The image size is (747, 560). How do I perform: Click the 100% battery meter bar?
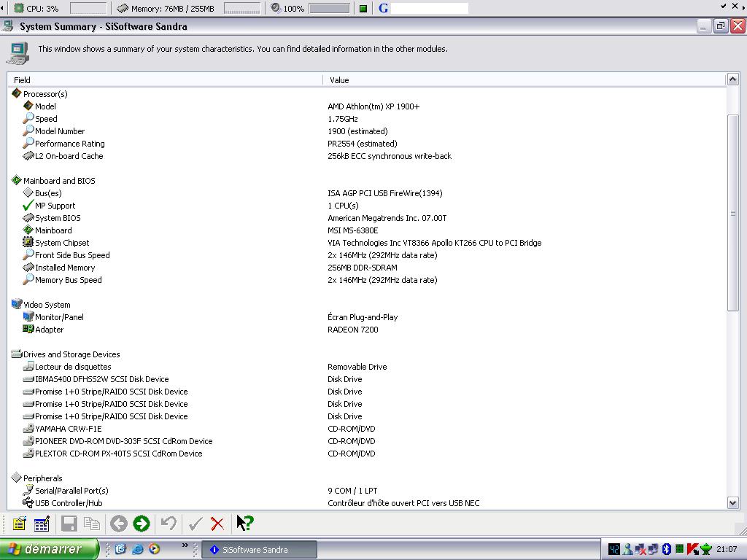click(x=329, y=8)
